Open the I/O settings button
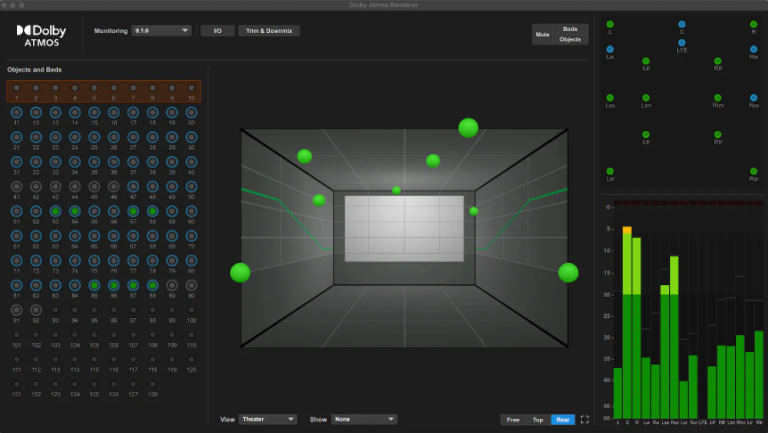Image resolution: width=768 pixels, height=433 pixels. coord(216,31)
